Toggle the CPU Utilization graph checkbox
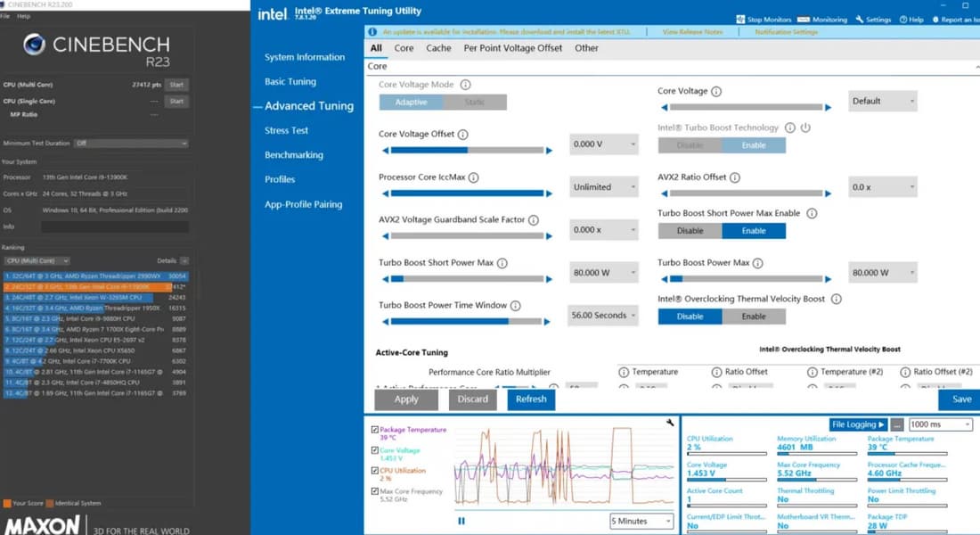 point(374,471)
